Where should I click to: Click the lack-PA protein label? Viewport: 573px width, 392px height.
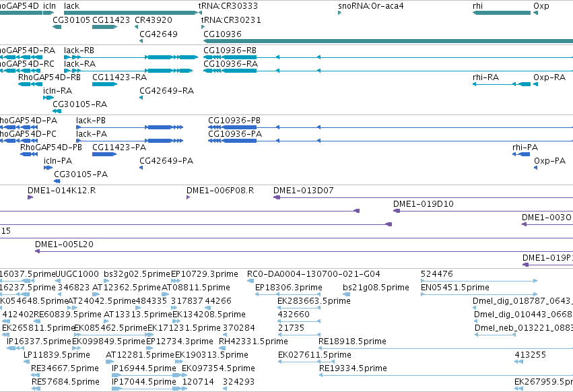(x=92, y=134)
